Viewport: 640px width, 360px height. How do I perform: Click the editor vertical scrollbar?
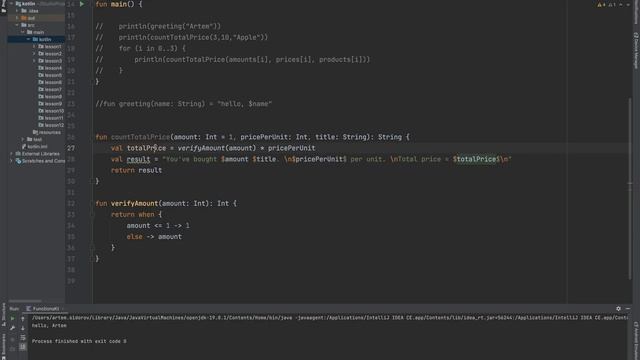630,188
